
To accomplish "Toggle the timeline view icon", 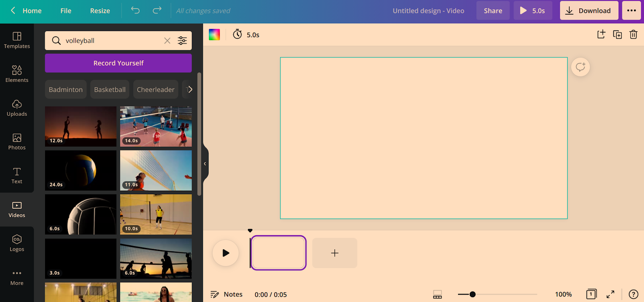I will (438, 294).
